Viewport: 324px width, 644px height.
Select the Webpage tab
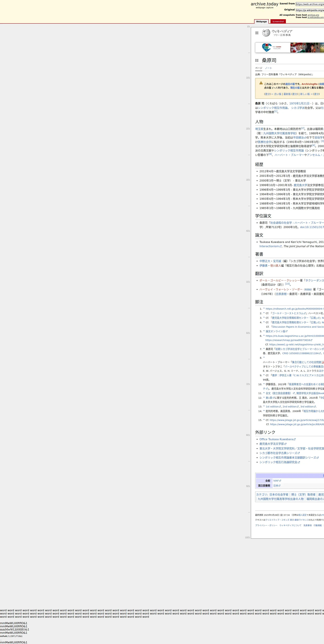tap(261, 22)
